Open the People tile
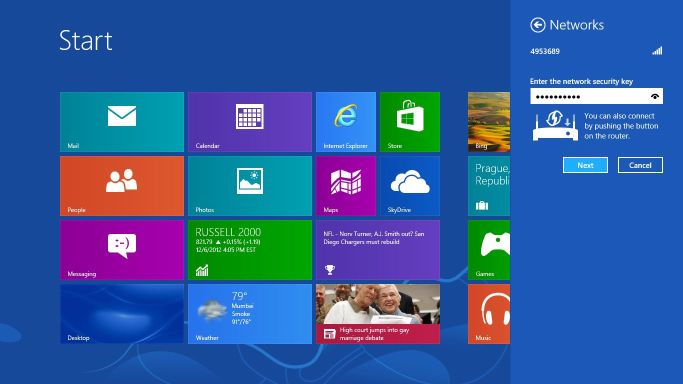This screenshot has width=683, height=384. (x=122, y=186)
